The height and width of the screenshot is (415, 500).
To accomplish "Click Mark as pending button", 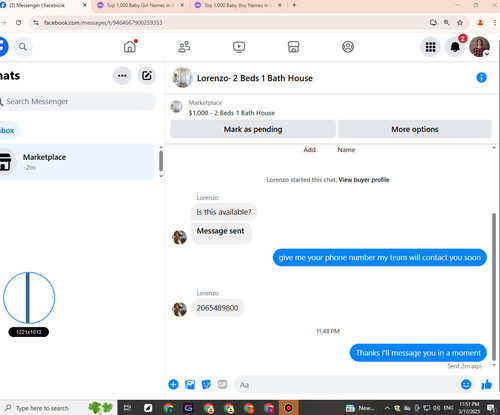I will tap(253, 129).
